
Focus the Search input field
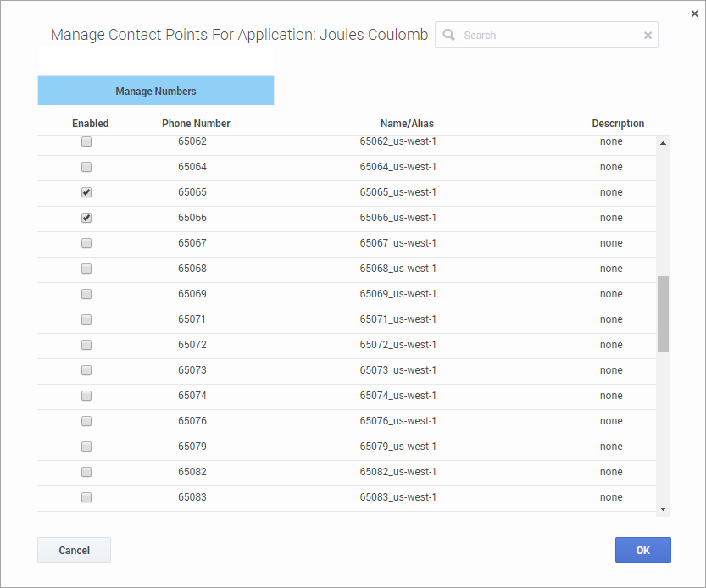tap(551, 36)
